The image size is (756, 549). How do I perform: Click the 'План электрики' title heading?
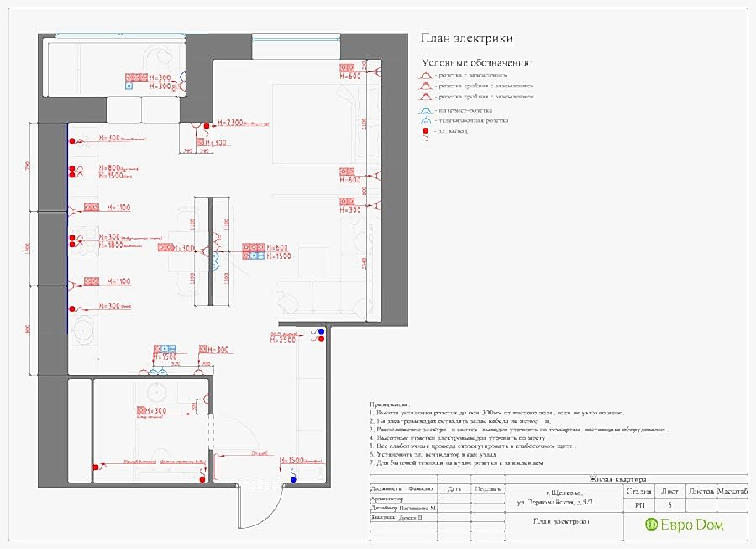466,39
